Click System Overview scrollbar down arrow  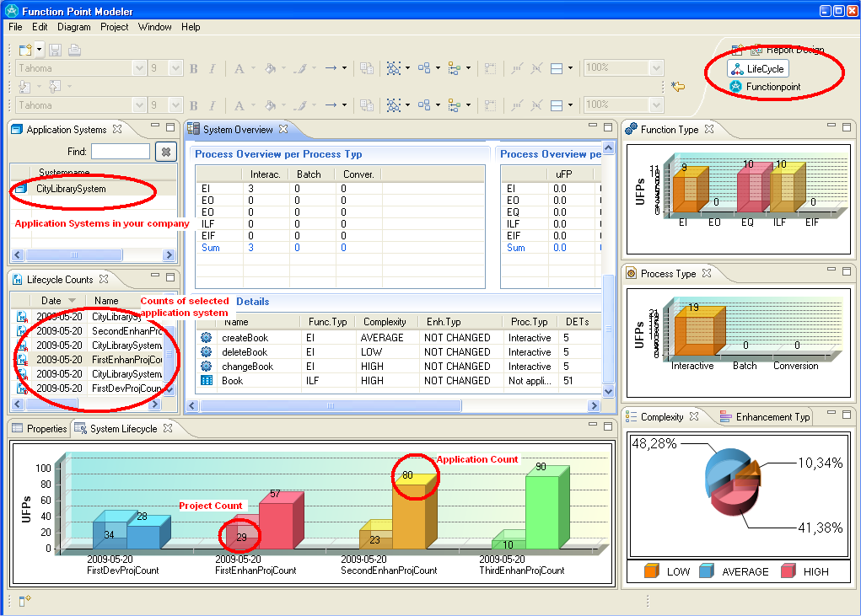tap(608, 392)
